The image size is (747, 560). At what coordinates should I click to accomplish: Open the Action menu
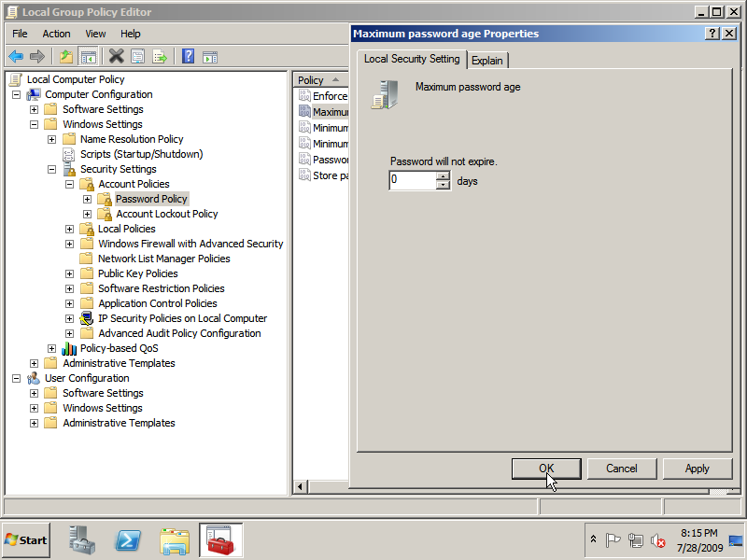click(x=56, y=34)
